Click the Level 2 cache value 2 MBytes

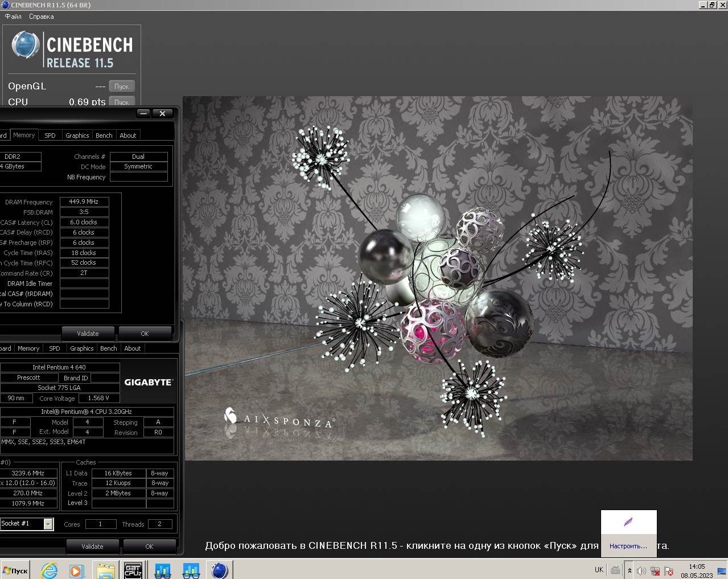click(x=118, y=493)
